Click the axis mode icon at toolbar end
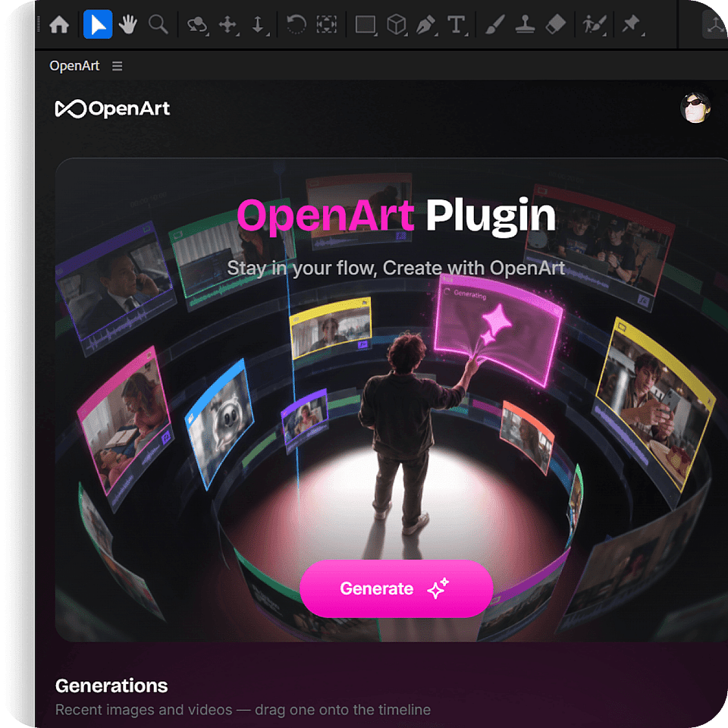The image size is (728, 728). tap(715, 25)
